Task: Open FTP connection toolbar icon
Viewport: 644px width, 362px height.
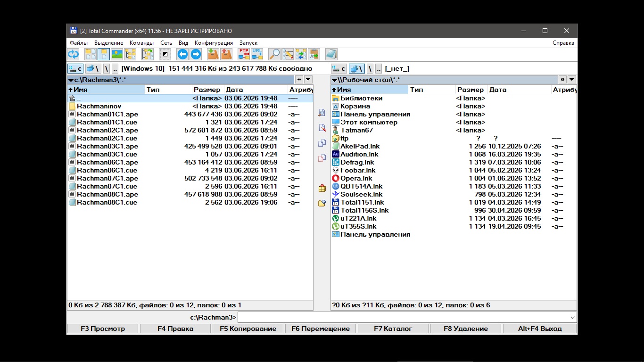Action: pos(244,54)
